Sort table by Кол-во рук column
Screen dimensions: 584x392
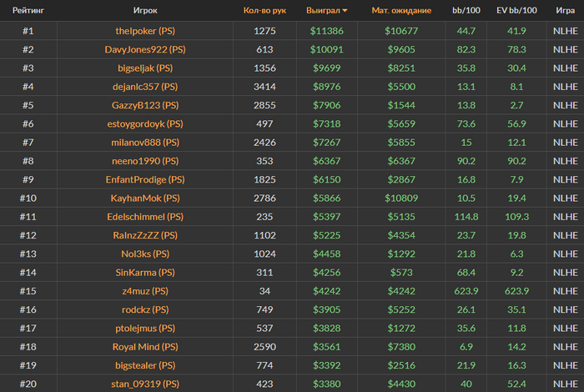coord(264,10)
